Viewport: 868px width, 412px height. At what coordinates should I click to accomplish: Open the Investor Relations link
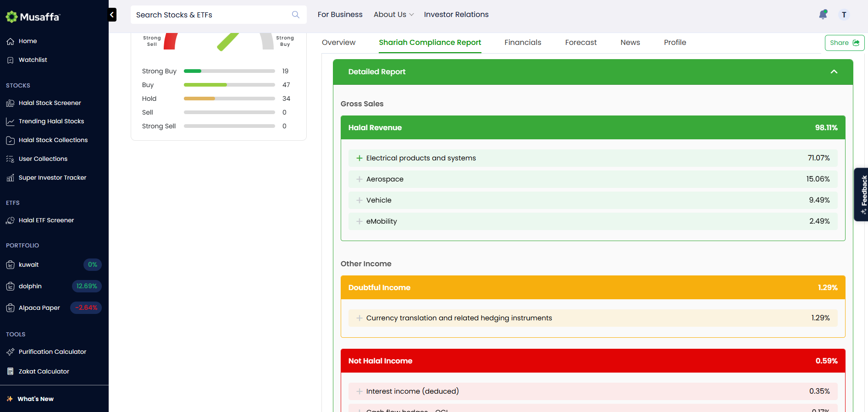[456, 15]
